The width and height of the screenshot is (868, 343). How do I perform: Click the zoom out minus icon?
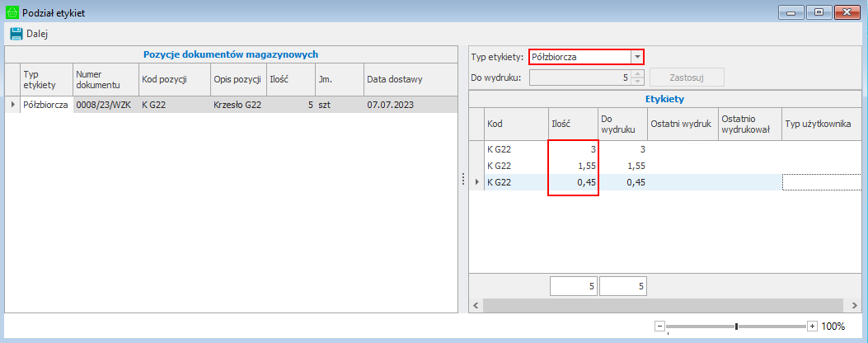(x=659, y=326)
